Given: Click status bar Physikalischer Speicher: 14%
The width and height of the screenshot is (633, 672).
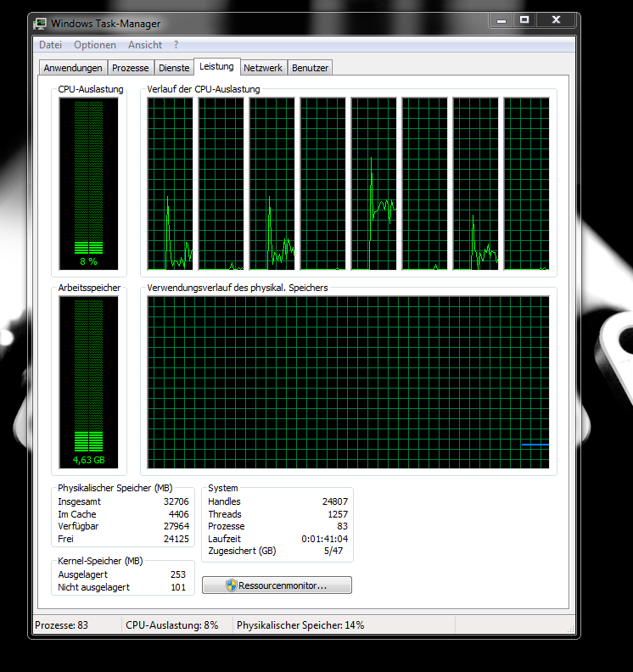Looking at the screenshot, I should 300,625.
